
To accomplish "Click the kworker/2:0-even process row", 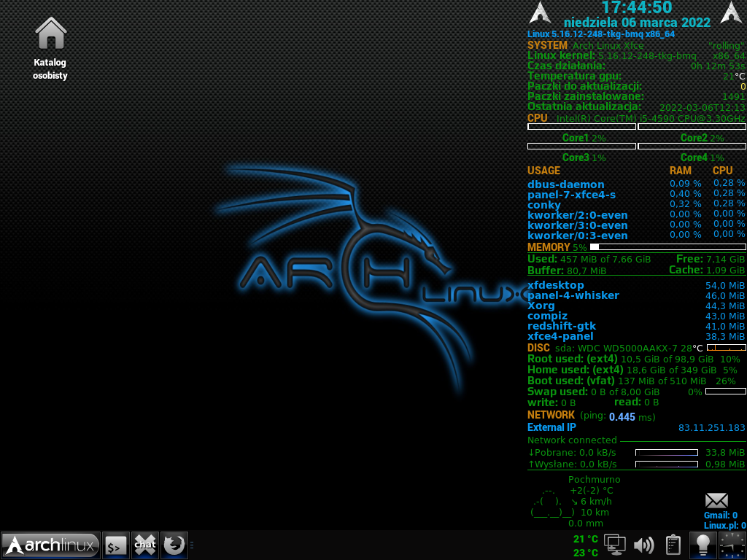I will pos(636,215).
